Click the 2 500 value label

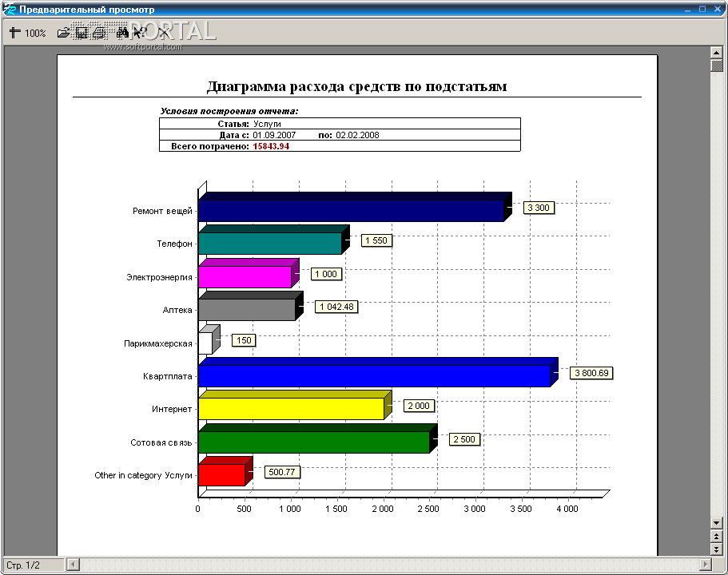pos(464,439)
